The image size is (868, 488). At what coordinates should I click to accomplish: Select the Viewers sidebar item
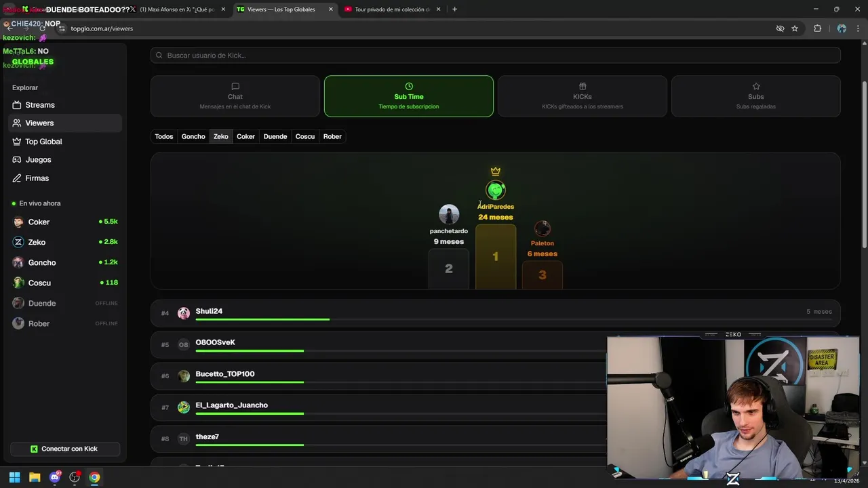65,123
